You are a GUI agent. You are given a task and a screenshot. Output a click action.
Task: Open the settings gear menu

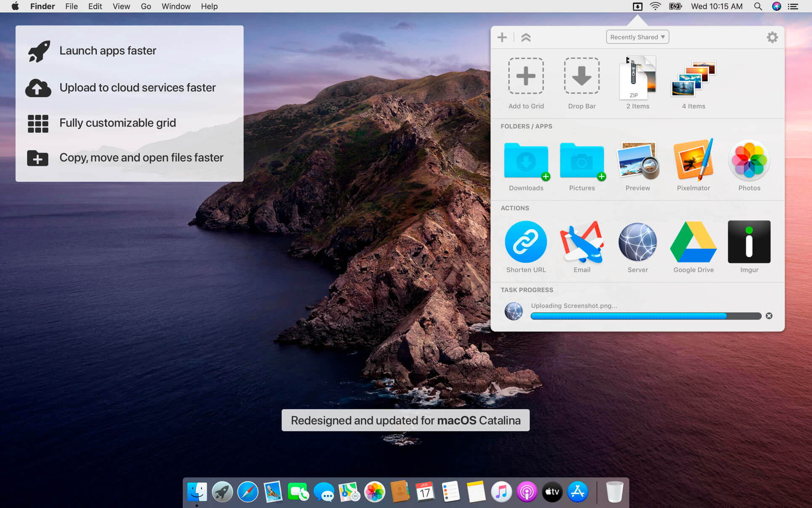point(772,37)
